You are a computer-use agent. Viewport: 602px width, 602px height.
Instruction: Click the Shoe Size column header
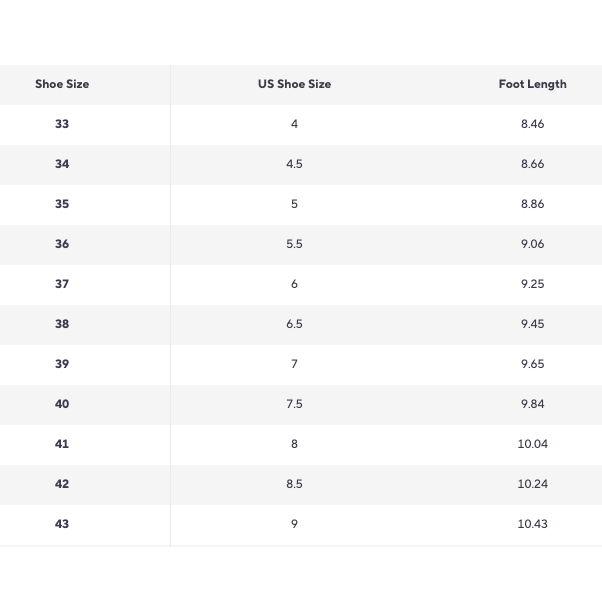(x=62, y=84)
